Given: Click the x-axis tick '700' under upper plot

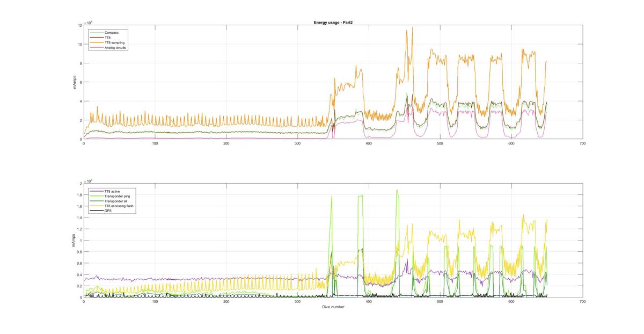Looking at the screenshot, I should tap(583, 143).
